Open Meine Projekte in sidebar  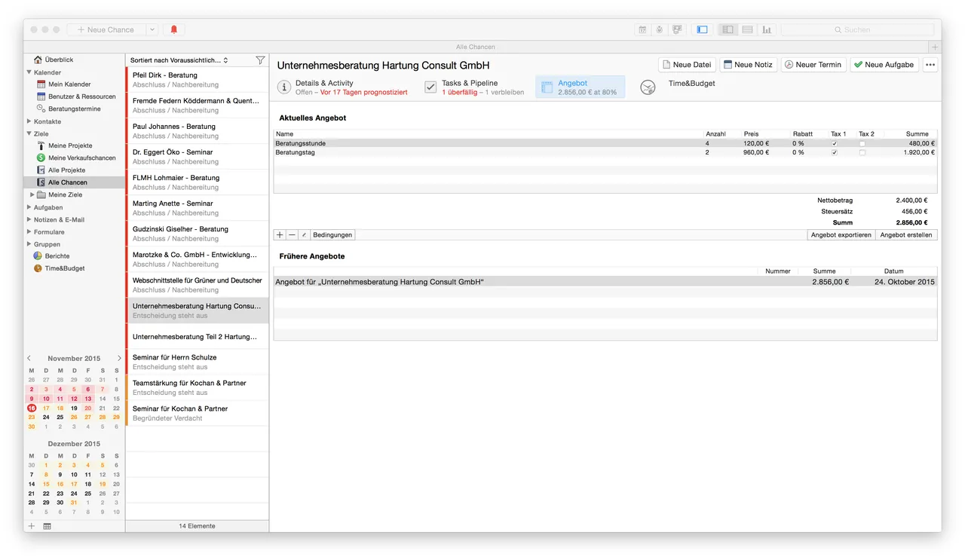click(x=70, y=145)
